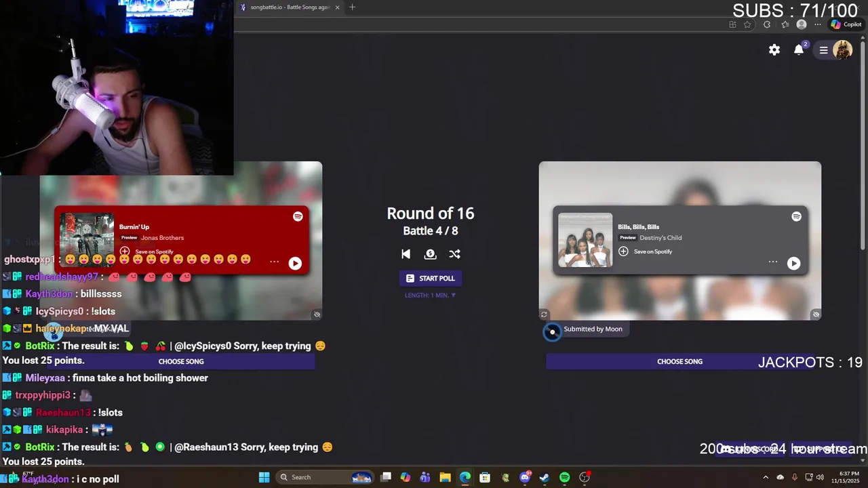Click Spotify logo on Destiny's Child card
This screenshot has width=868, height=488.
pyautogui.click(x=796, y=216)
